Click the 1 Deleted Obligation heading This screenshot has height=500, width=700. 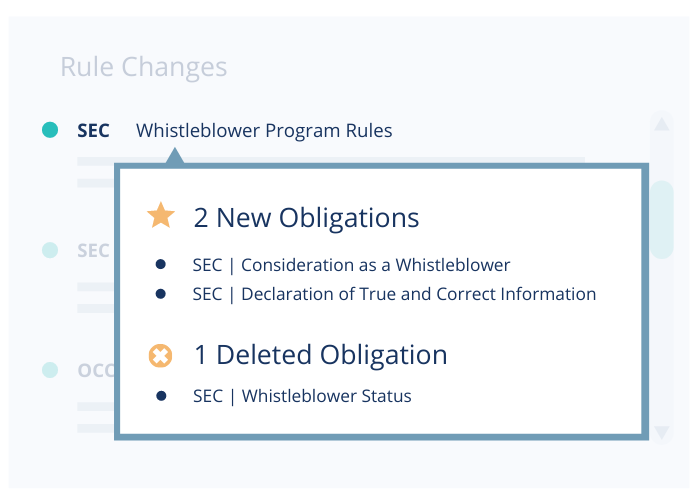321,355
